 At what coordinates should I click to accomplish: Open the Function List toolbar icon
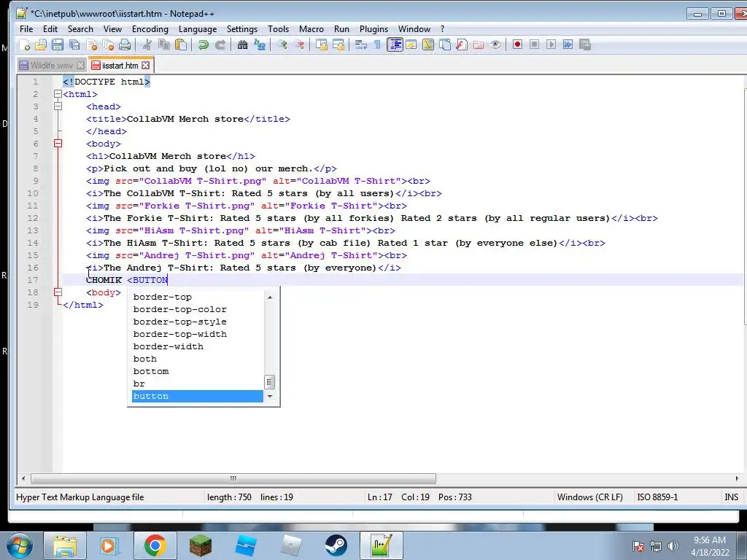462,44
